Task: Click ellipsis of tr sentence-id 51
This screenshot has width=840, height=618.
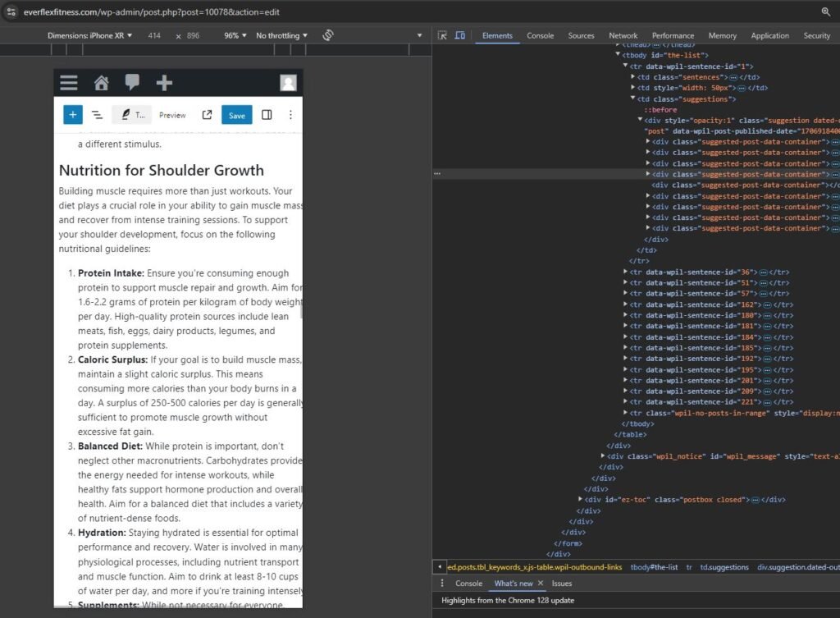Action: (x=763, y=282)
